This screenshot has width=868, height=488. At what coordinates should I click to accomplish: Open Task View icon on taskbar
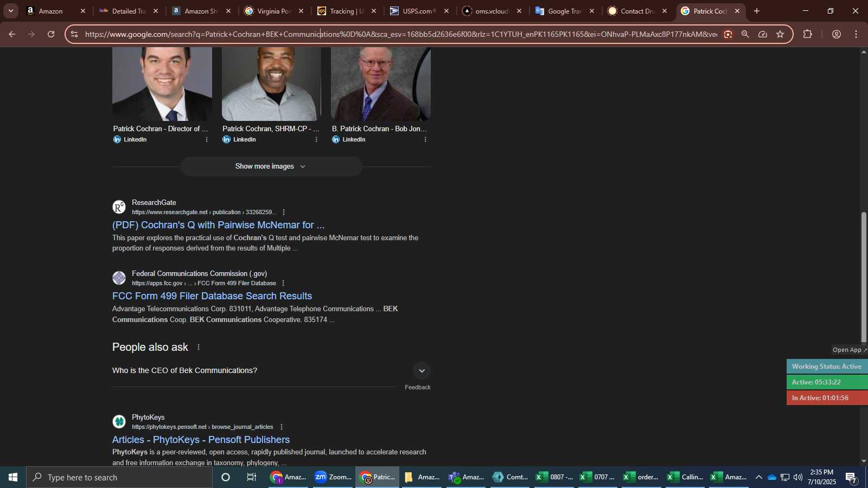[x=252, y=477]
